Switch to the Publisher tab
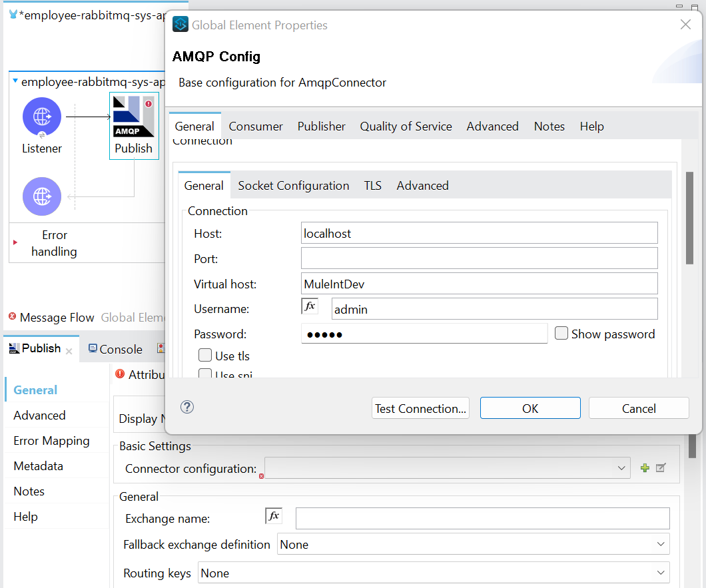 click(x=321, y=127)
